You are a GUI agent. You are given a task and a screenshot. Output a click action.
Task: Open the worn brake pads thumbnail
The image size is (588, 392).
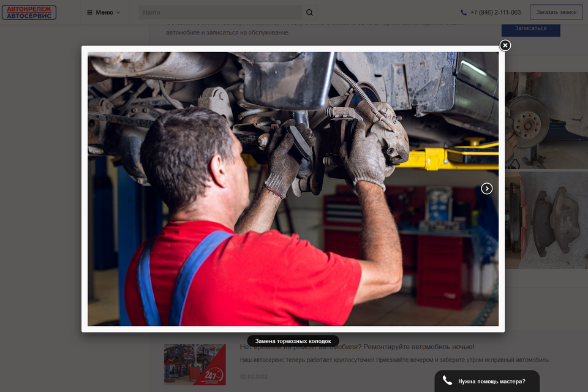(546, 221)
